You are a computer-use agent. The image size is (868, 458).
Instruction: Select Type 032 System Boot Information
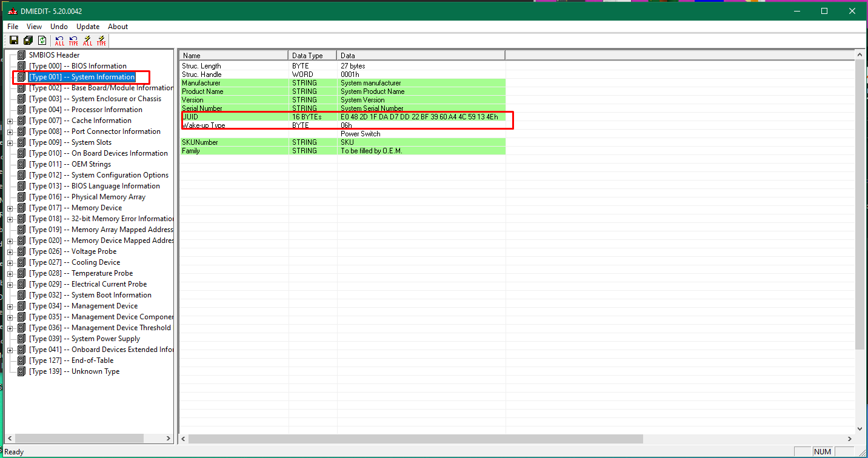90,295
